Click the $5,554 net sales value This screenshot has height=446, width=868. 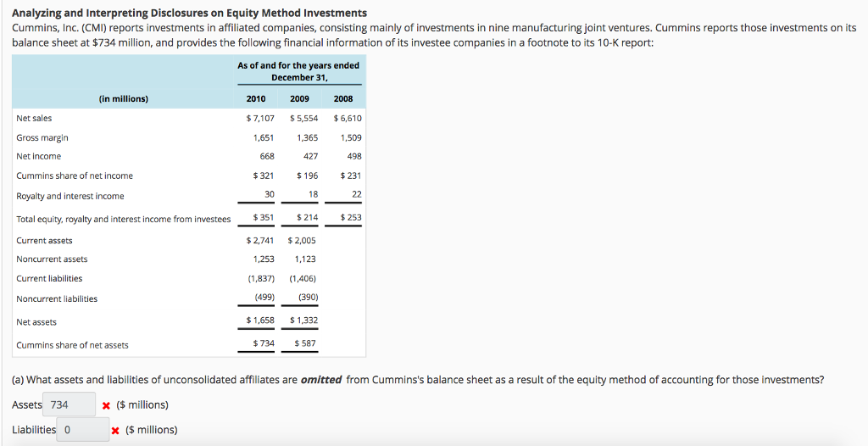coord(304,118)
